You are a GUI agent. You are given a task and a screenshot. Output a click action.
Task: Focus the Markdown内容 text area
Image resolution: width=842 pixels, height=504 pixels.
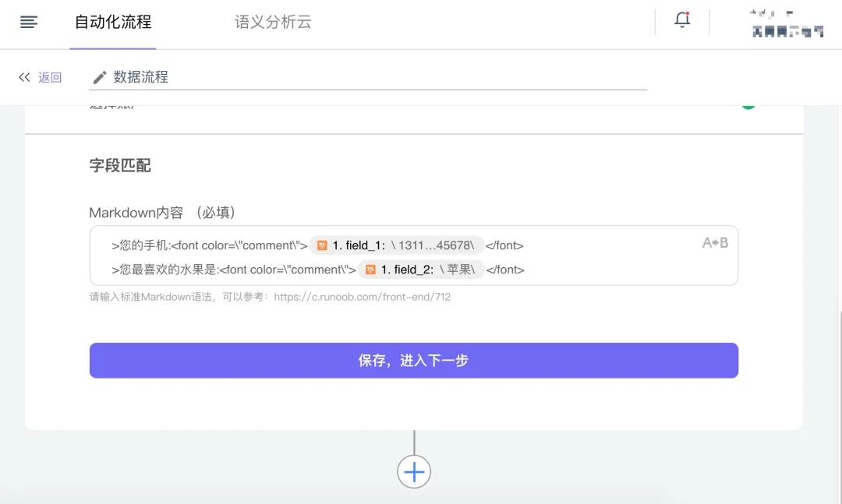pos(413,256)
